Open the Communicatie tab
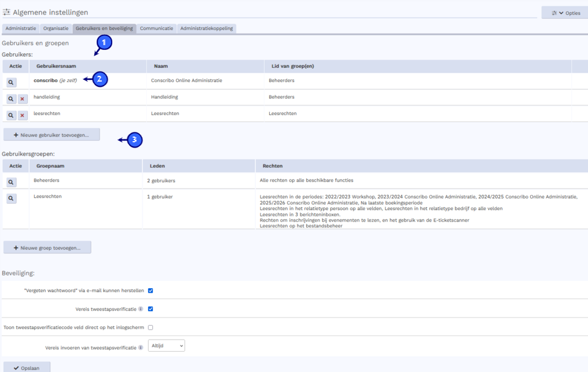The height and width of the screenshot is (372, 588). click(x=156, y=28)
